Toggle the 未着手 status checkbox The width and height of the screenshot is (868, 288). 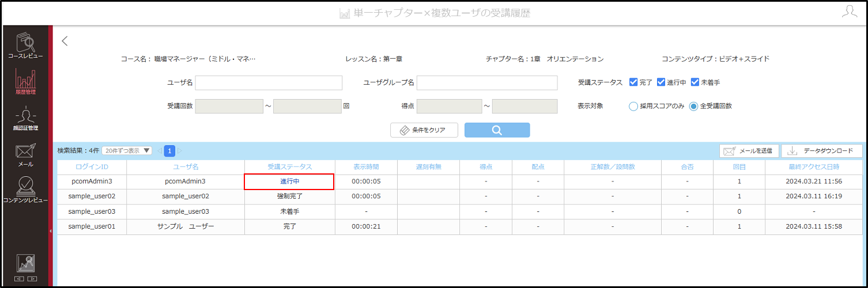[695, 82]
